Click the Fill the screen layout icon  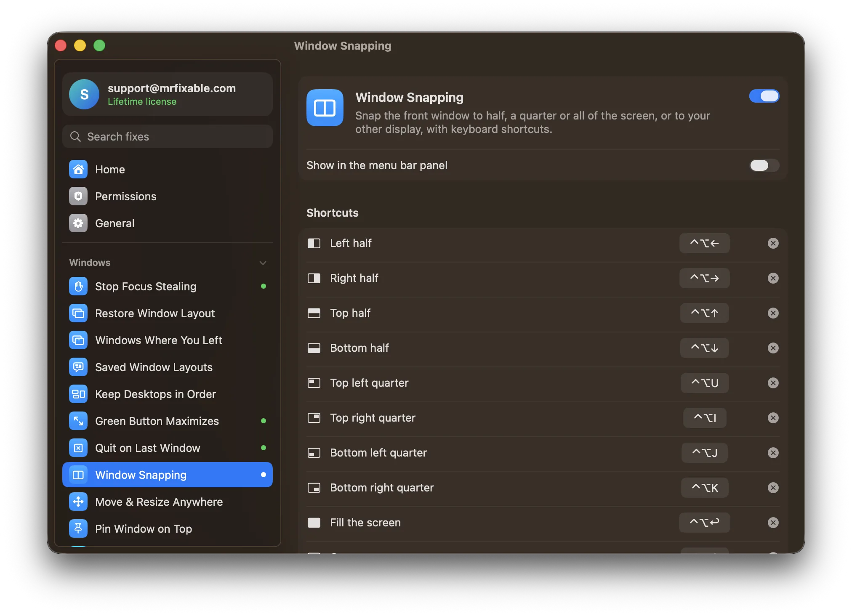[x=314, y=523]
